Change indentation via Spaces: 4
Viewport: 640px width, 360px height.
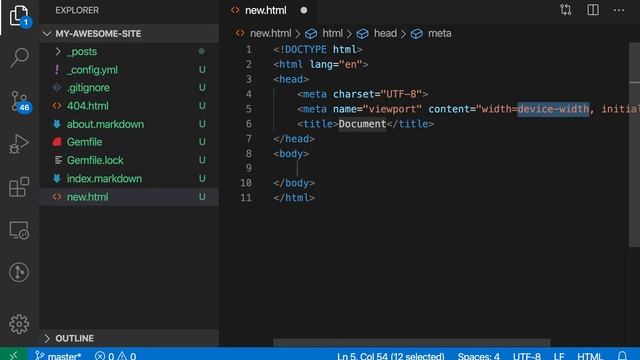point(478,356)
